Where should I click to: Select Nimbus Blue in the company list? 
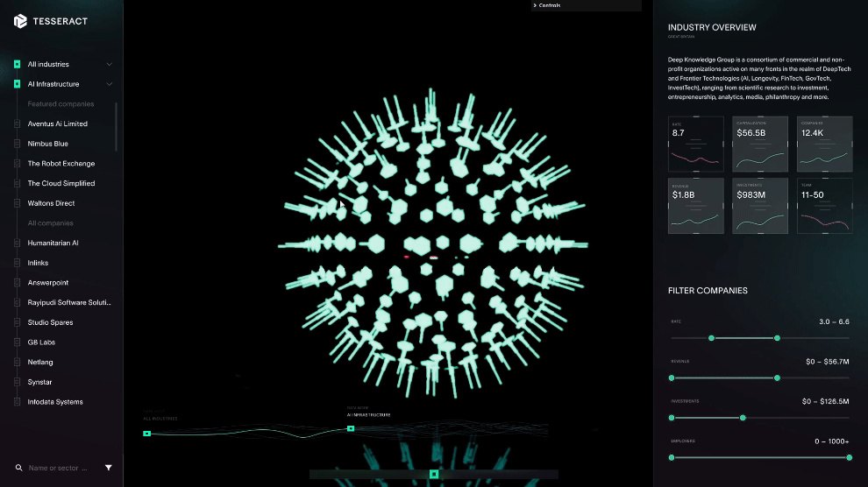click(47, 144)
